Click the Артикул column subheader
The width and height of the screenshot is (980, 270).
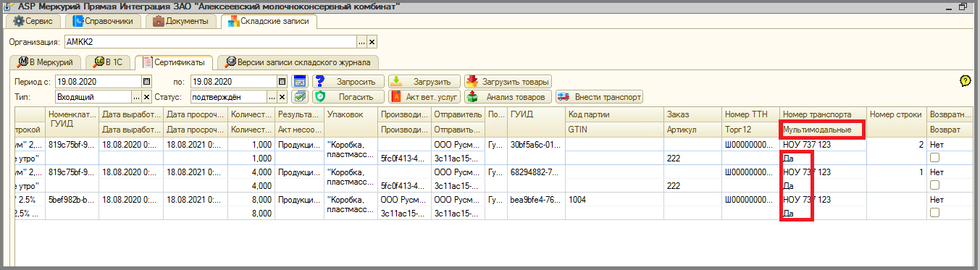(693, 130)
